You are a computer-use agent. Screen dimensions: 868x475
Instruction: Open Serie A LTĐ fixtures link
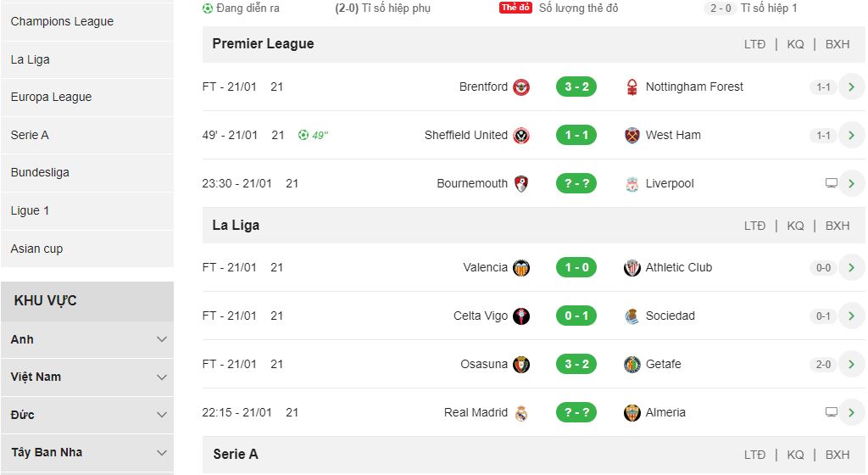click(x=754, y=455)
